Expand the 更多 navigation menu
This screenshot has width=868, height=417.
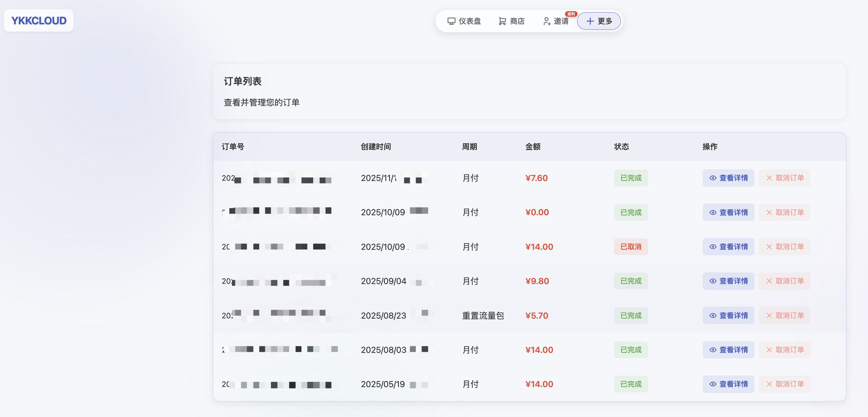point(599,21)
